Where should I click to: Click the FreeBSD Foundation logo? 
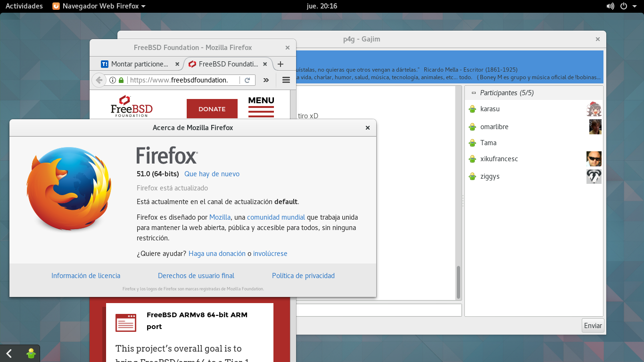[132, 106]
